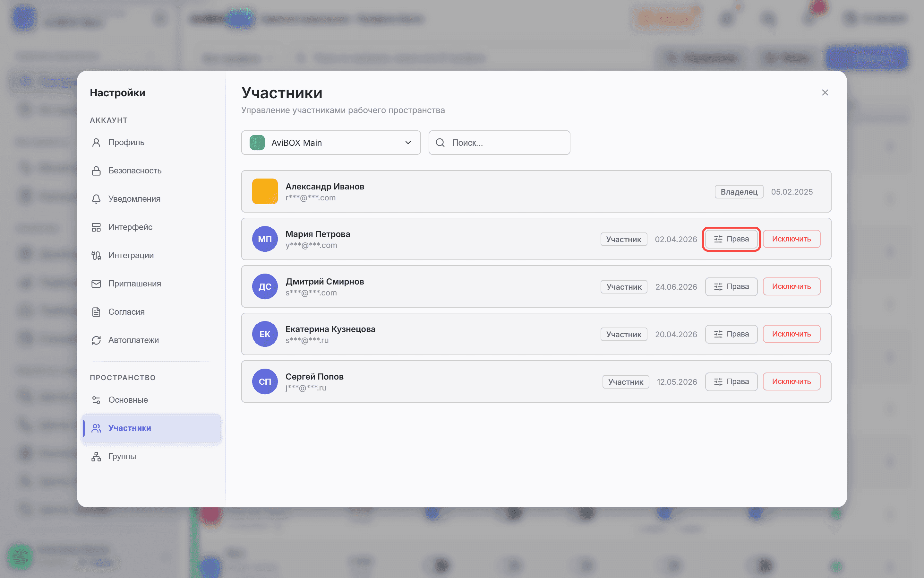924x578 pixels.
Task: Select the Участники sidebar item
Action: point(151,428)
